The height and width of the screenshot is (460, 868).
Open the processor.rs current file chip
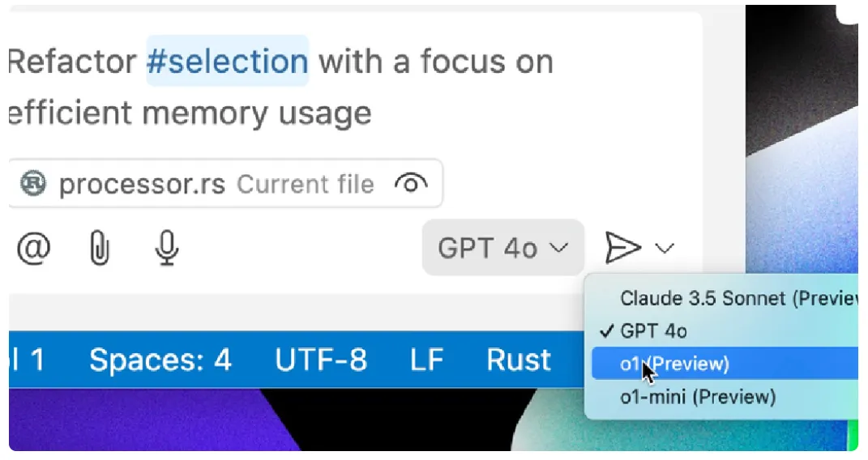[226, 184]
